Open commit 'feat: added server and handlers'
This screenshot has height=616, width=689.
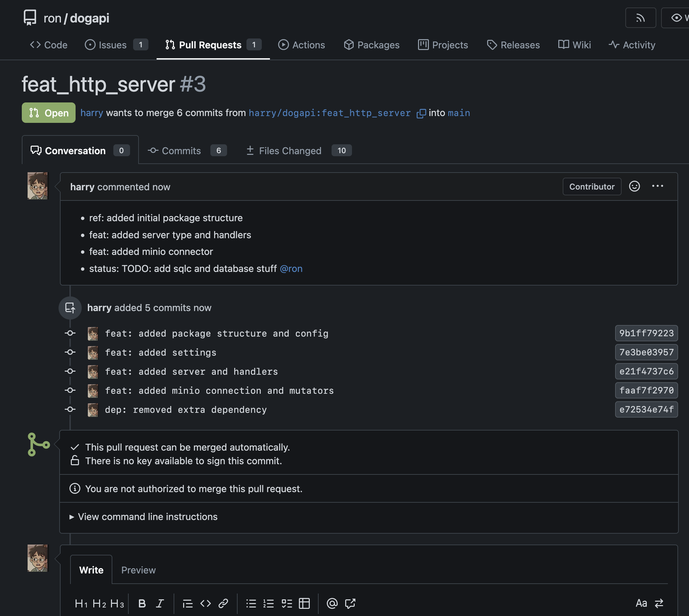[191, 372]
